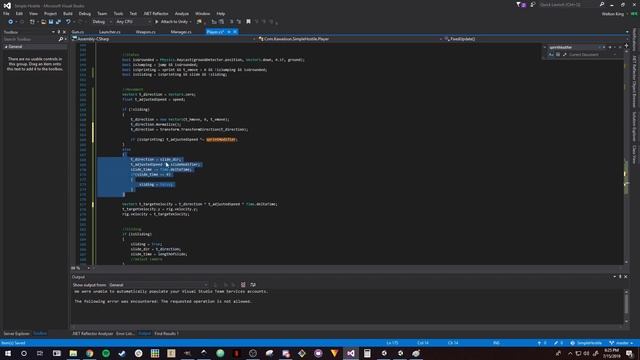Screen dimensions: 640x360
Task: Toggle Regular Expressions in Find box
Action: click(564, 55)
